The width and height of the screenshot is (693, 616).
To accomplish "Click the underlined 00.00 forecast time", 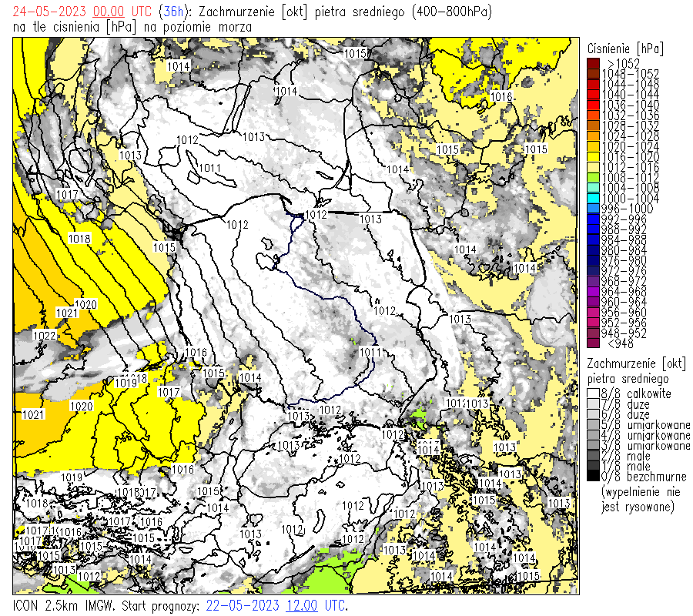I will 109,12.
